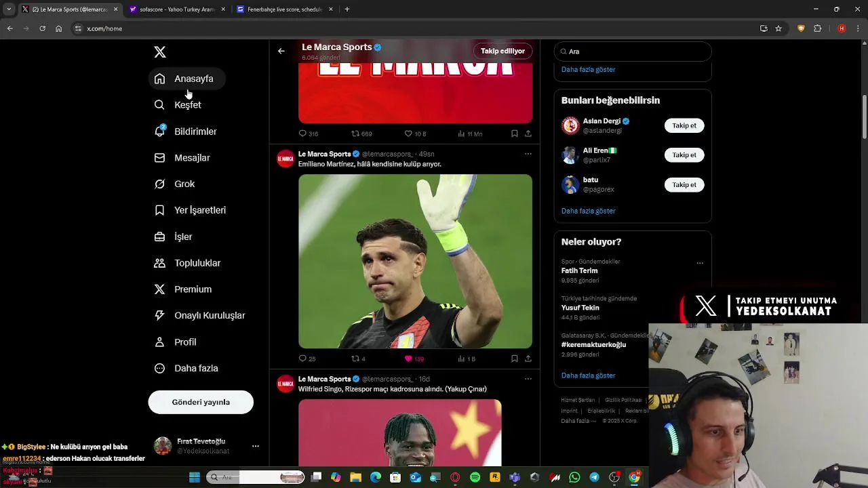Click Hizmet Şartları footer link
868x488 pixels.
578,400
